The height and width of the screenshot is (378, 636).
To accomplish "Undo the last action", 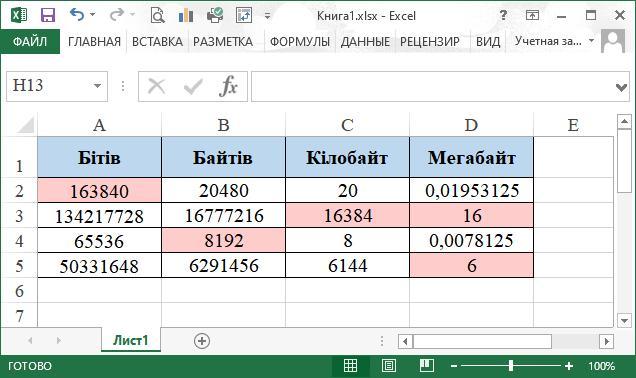I will pos(76,15).
